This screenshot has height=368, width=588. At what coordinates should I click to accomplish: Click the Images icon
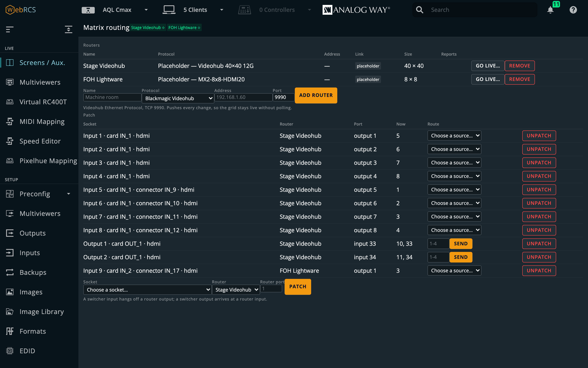pyautogui.click(x=10, y=292)
